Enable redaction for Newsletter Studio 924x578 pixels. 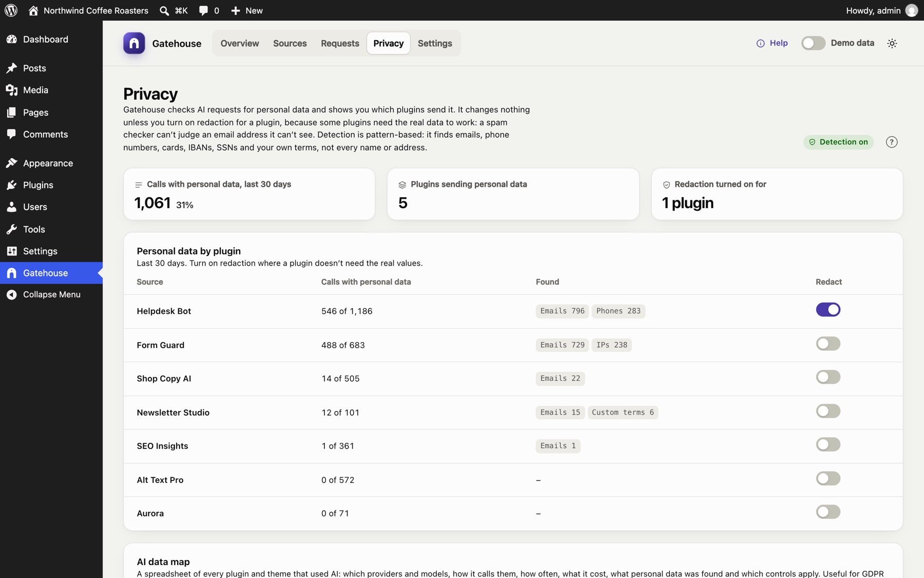point(828,411)
